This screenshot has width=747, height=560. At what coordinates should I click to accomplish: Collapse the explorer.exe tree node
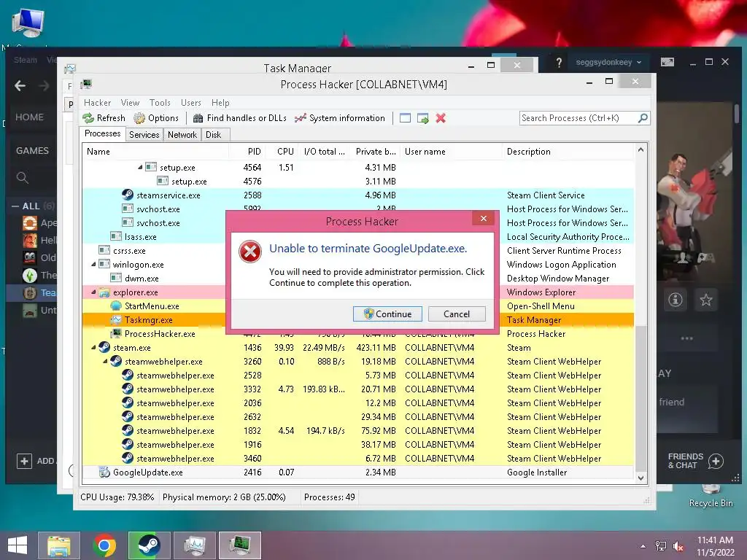pyautogui.click(x=93, y=292)
